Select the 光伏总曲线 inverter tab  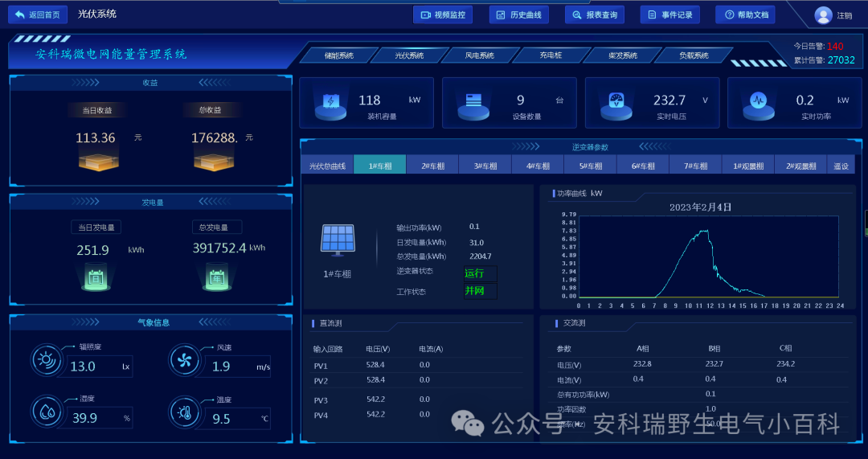(327, 165)
